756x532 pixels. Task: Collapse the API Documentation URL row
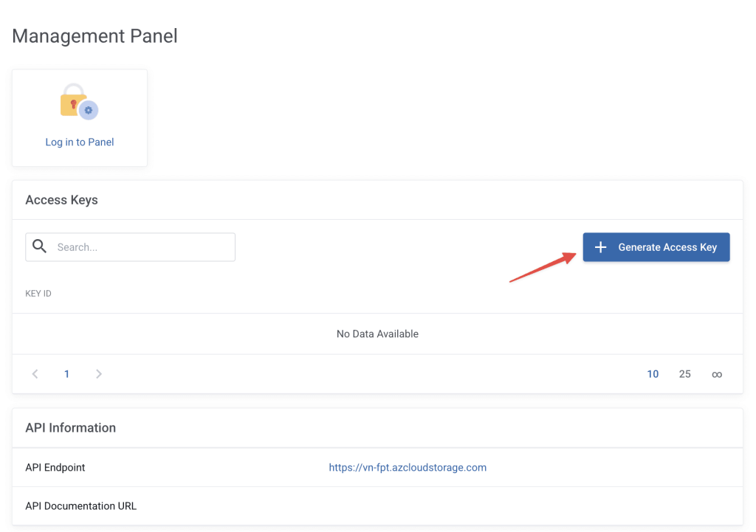point(80,506)
